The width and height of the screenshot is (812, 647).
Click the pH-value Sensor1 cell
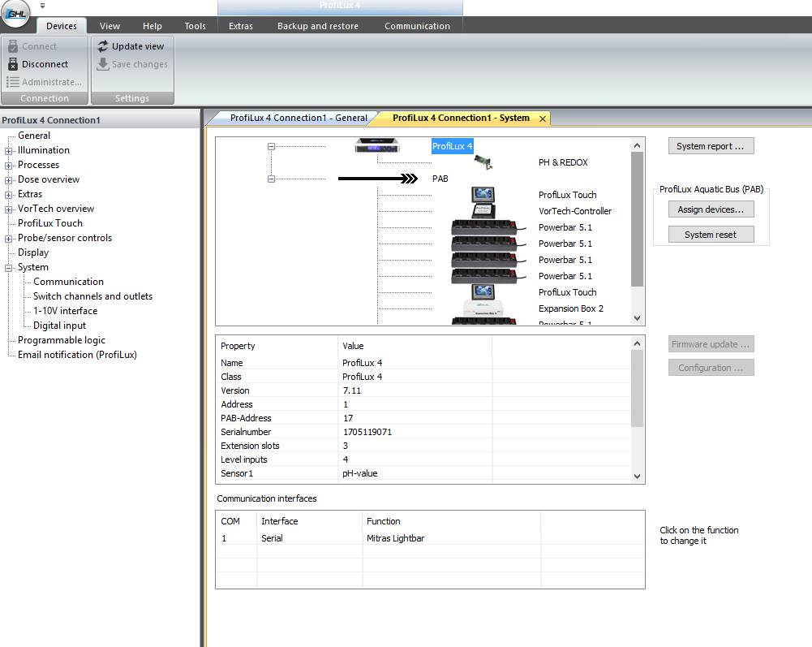[360, 473]
